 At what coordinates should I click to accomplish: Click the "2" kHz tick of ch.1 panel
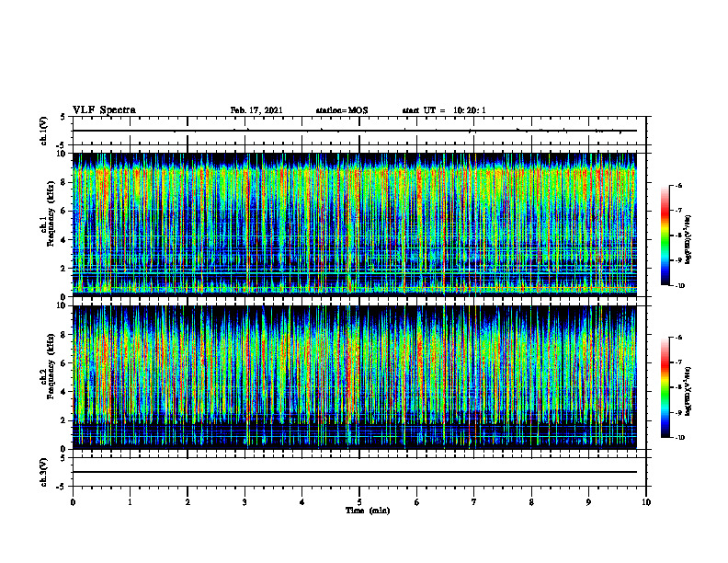pos(64,269)
